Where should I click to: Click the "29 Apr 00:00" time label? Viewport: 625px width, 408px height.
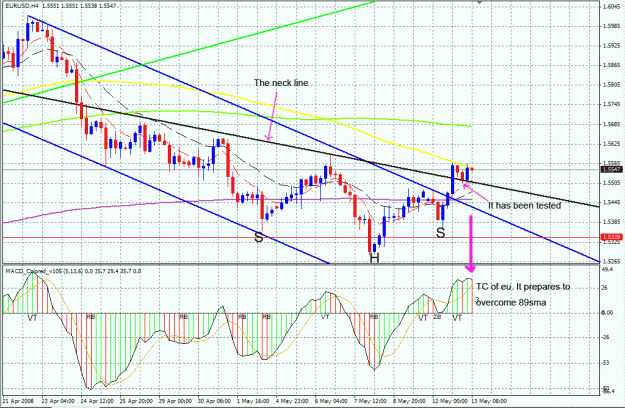(x=175, y=401)
